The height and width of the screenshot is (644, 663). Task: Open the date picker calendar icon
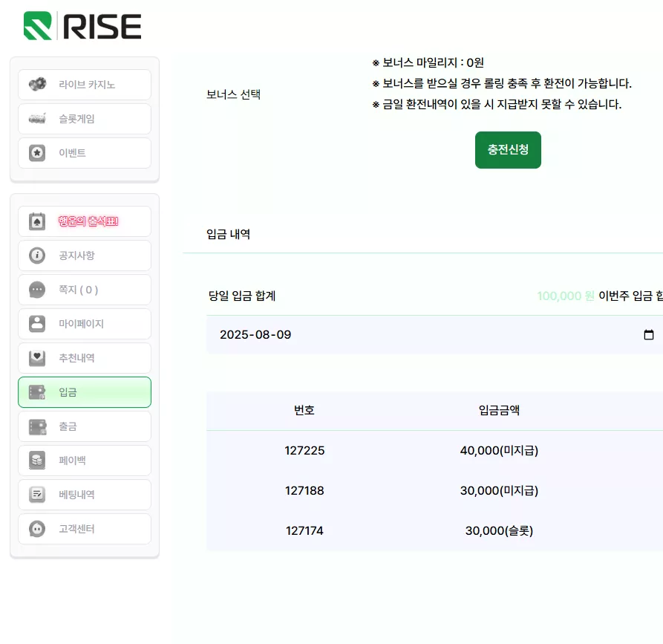tap(649, 335)
